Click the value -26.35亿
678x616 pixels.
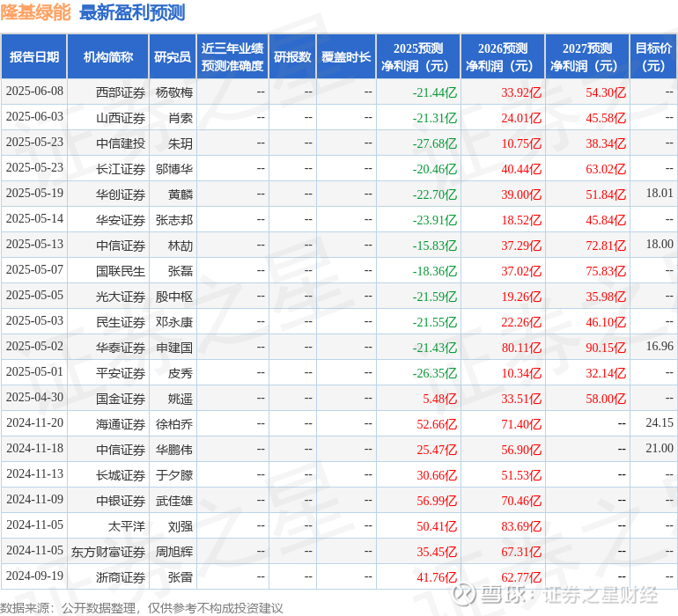435,373
